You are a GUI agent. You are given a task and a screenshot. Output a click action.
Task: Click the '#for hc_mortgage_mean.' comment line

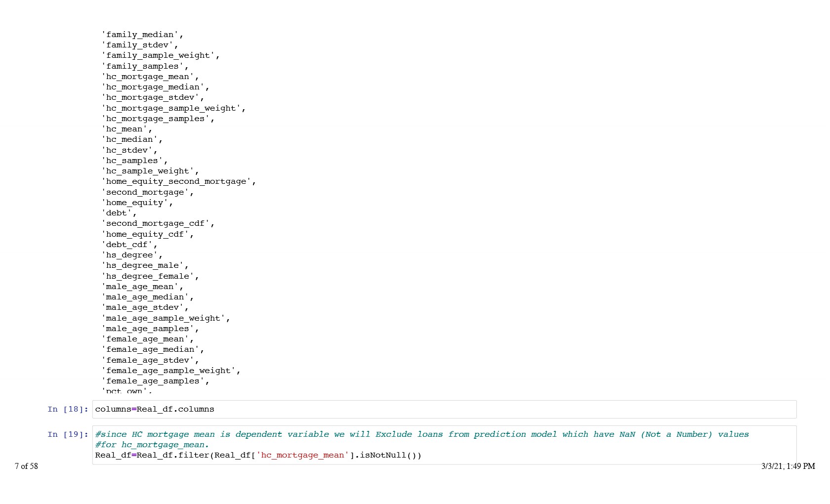click(152, 445)
